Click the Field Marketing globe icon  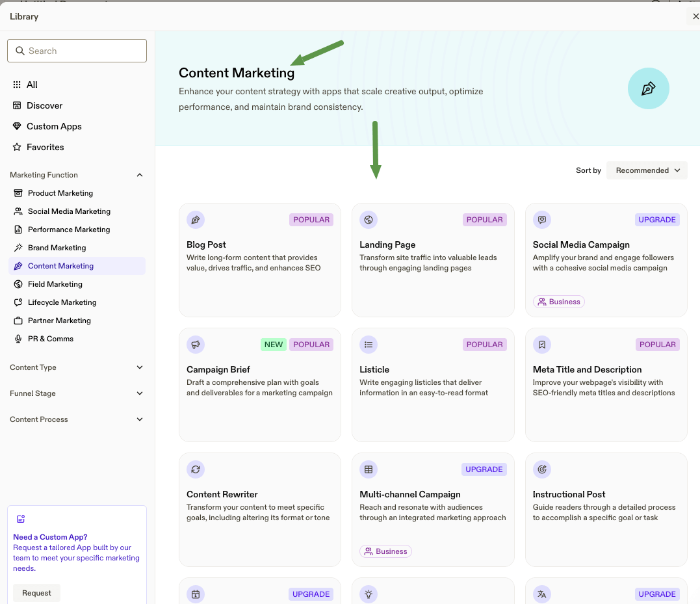pyautogui.click(x=18, y=284)
